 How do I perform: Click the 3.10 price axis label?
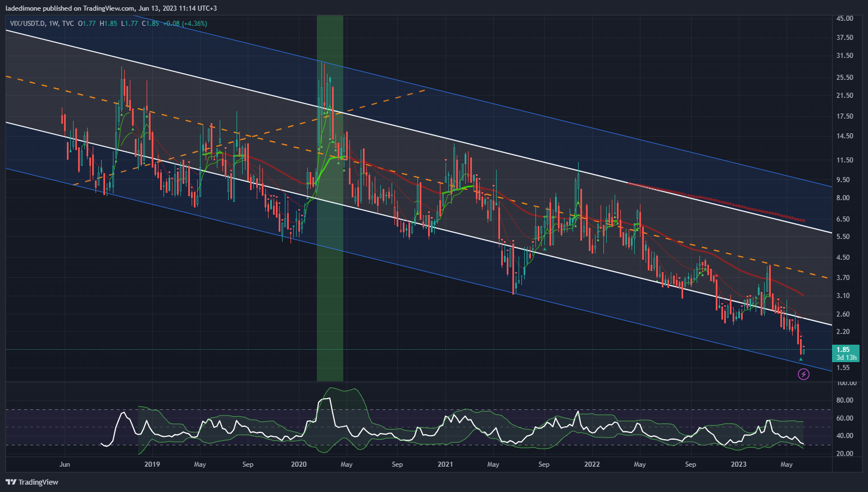(x=843, y=296)
